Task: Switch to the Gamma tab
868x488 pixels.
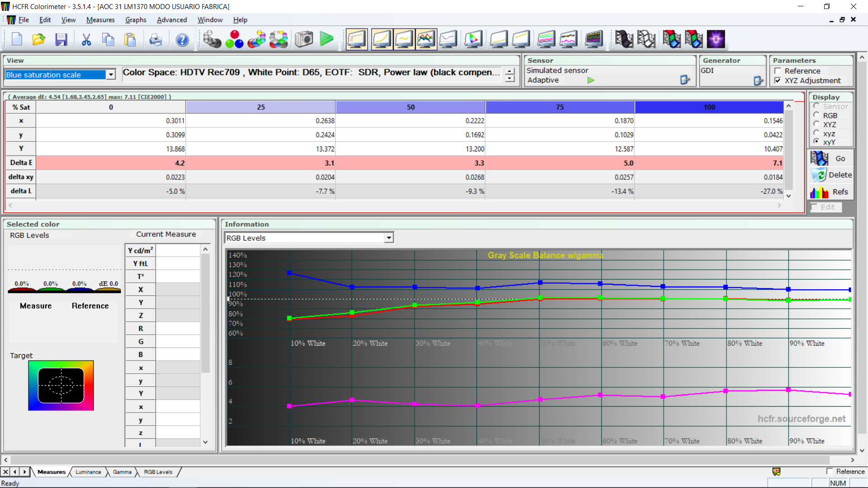Action: 122,472
